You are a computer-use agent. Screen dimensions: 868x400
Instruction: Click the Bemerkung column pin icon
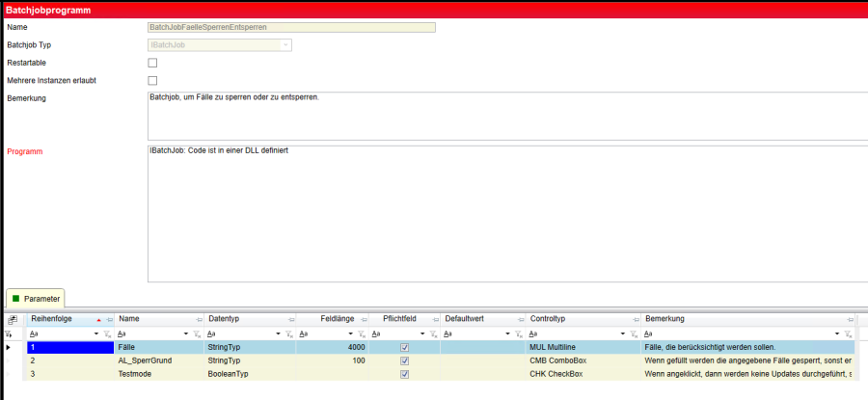click(849, 319)
